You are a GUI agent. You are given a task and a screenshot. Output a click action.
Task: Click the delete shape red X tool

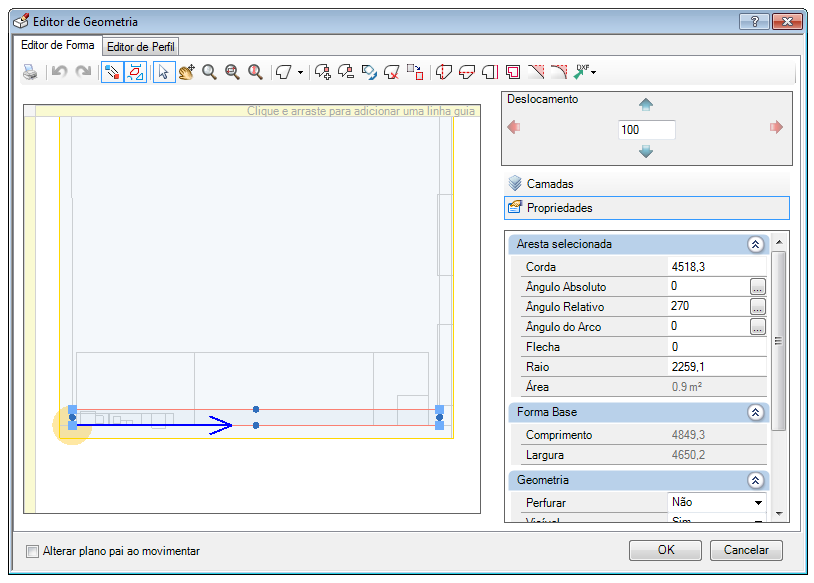(x=392, y=72)
